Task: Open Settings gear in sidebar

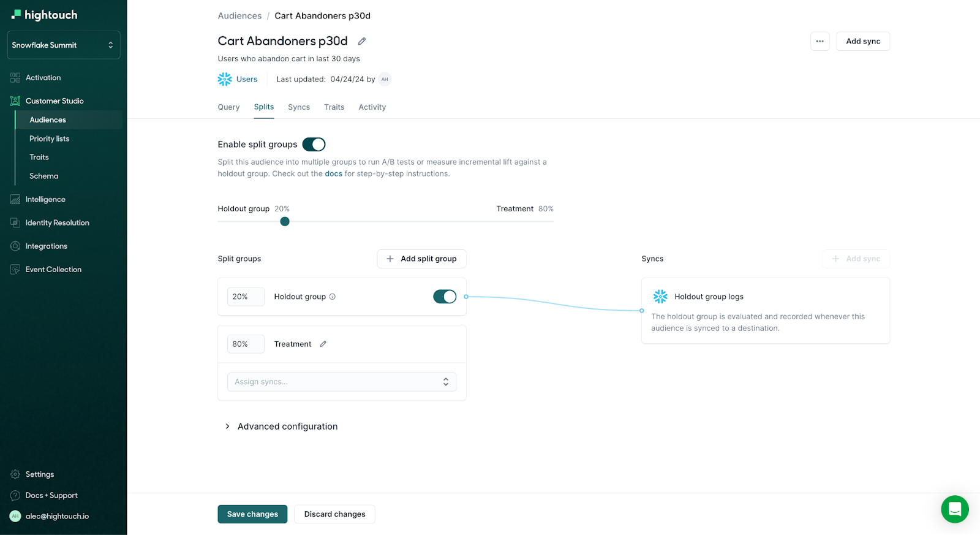Action: (x=15, y=474)
